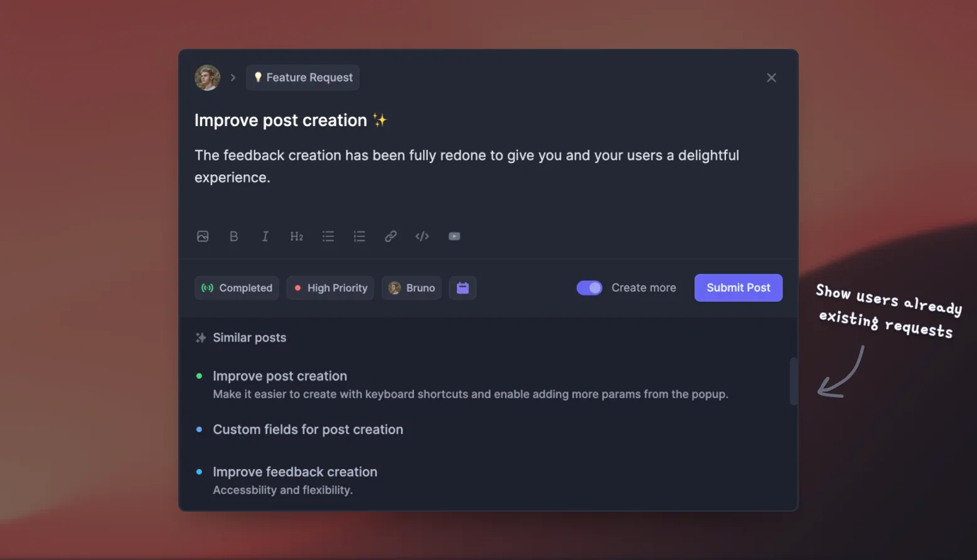Image resolution: width=977 pixels, height=560 pixels.
Task: Embed a video with the video icon
Action: [x=454, y=236]
